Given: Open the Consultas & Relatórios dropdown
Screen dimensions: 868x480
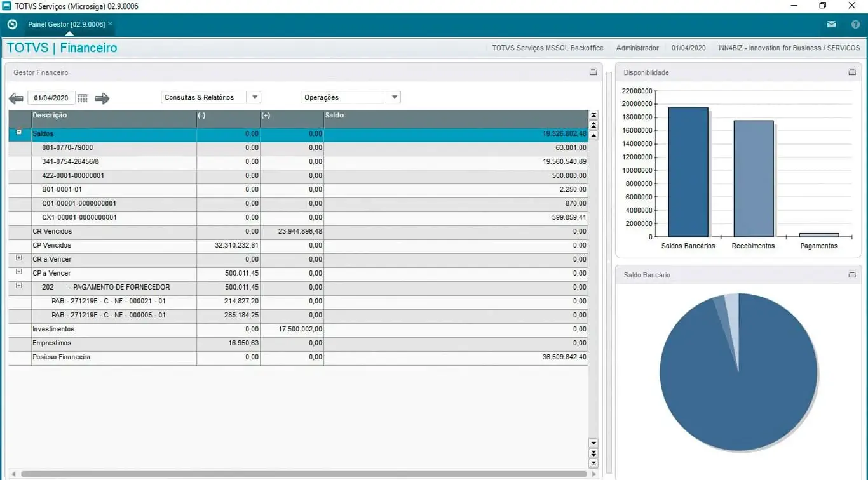Looking at the screenshot, I should (210, 98).
